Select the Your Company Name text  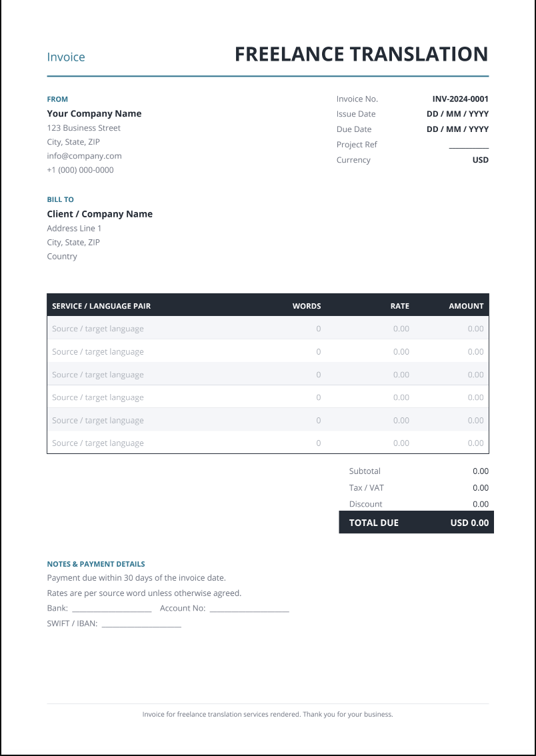point(94,114)
